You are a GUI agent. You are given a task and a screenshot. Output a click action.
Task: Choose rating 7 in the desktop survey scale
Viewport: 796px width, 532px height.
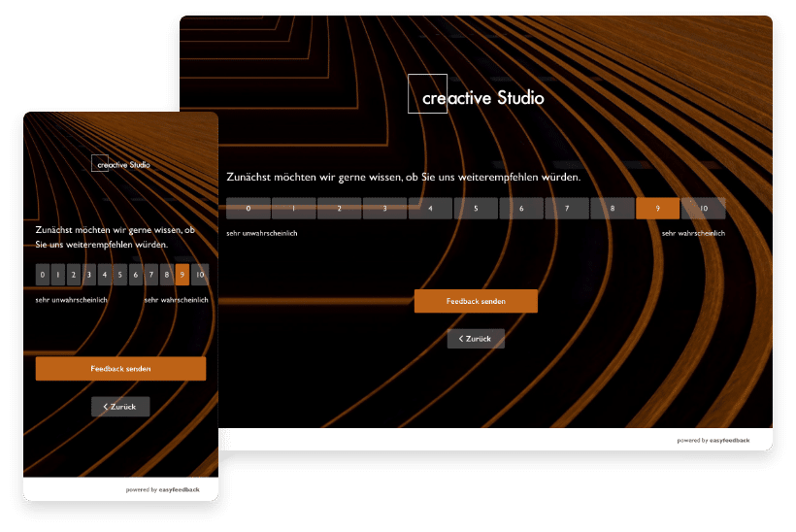567,208
